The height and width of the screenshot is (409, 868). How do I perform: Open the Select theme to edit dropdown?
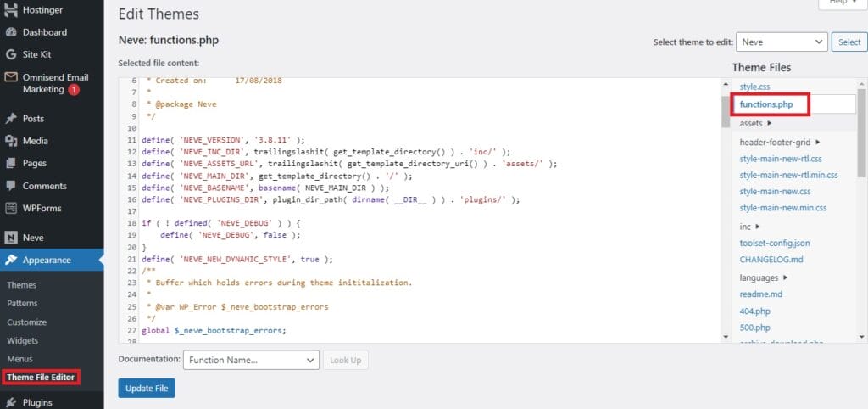pos(782,42)
